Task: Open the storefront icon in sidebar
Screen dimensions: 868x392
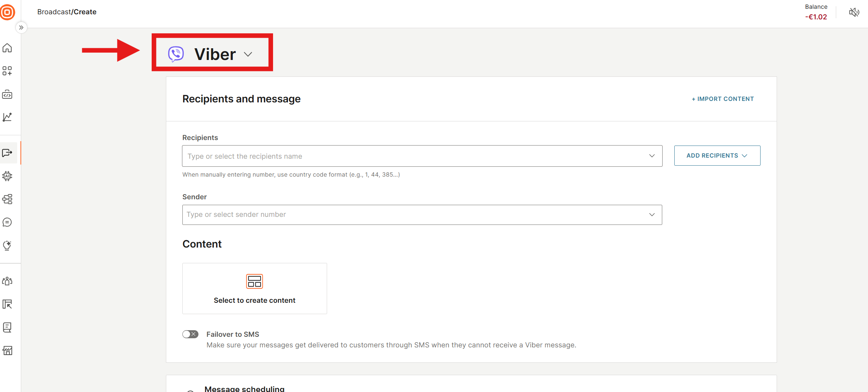Action: (x=7, y=351)
